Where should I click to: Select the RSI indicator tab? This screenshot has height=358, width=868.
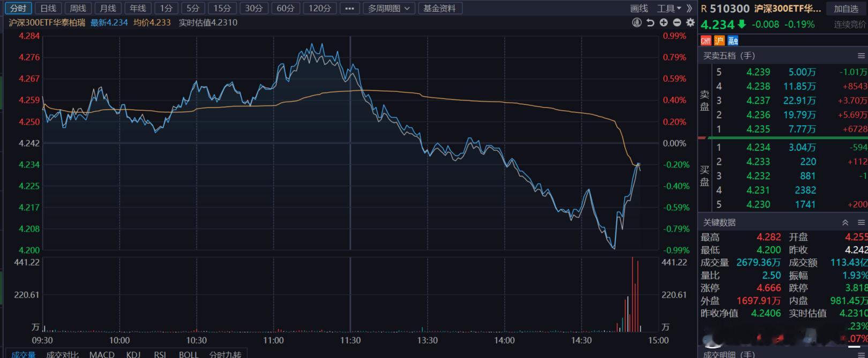click(x=160, y=354)
